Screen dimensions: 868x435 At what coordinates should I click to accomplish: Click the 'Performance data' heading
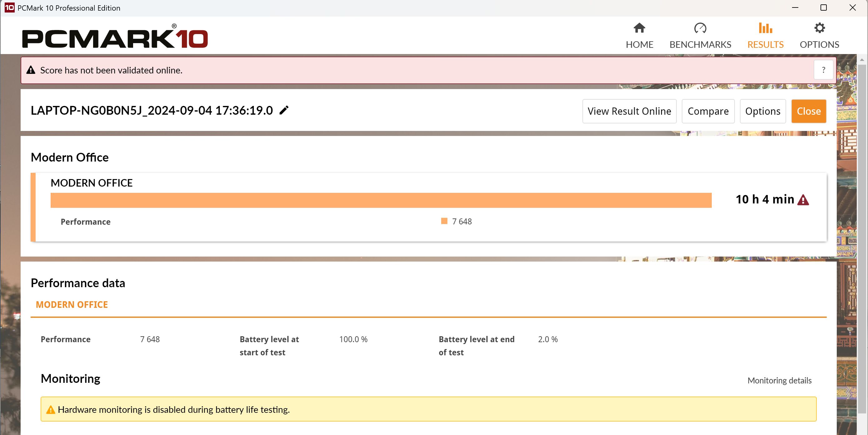(78, 283)
